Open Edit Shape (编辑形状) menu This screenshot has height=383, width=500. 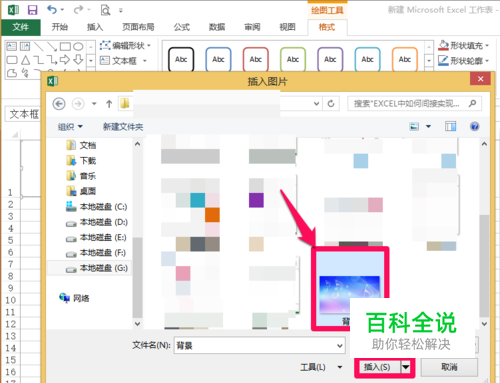pos(125,45)
